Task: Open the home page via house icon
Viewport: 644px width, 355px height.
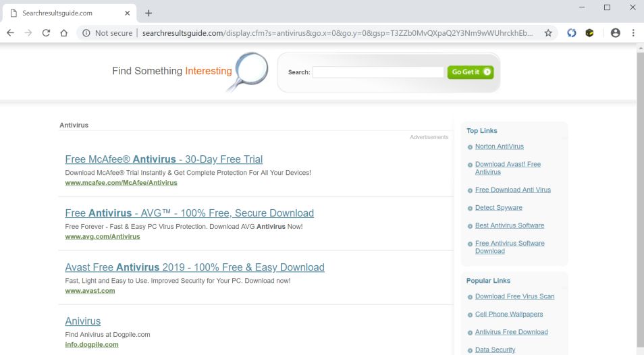Action: click(x=63, y=33)
